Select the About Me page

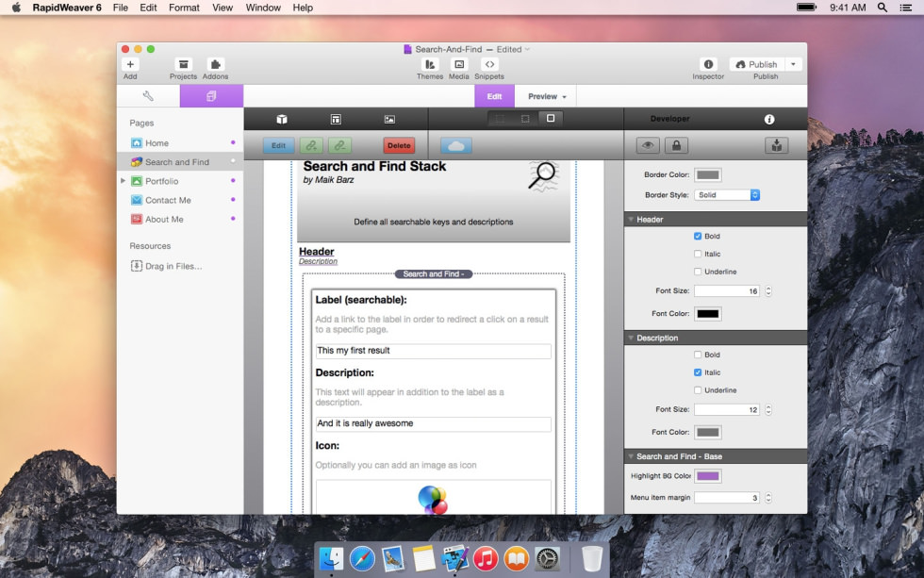coord(180,219)
